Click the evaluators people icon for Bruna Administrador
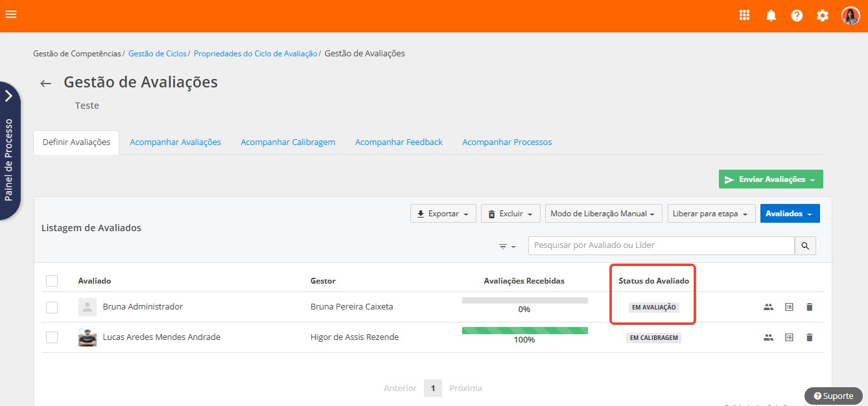Screen dimensions: 868x406 [768, 307]
